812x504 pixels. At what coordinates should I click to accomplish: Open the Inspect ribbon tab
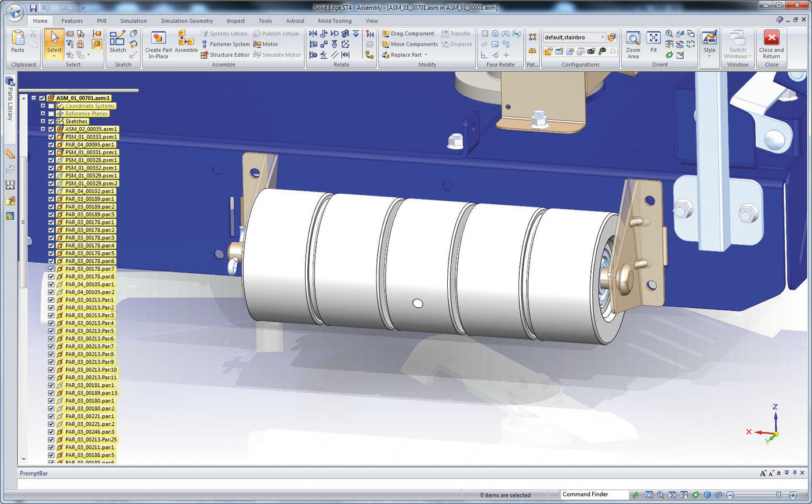[235, 21]
